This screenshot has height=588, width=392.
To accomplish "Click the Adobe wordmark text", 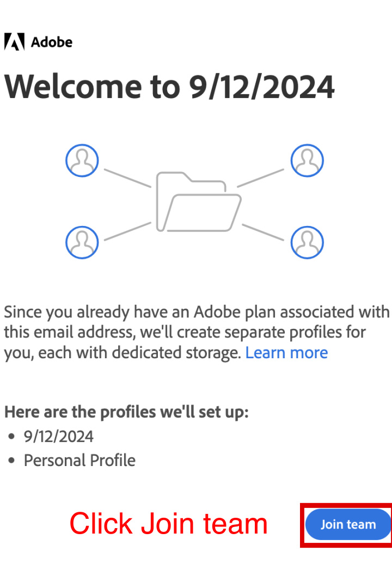I will 52,42.
